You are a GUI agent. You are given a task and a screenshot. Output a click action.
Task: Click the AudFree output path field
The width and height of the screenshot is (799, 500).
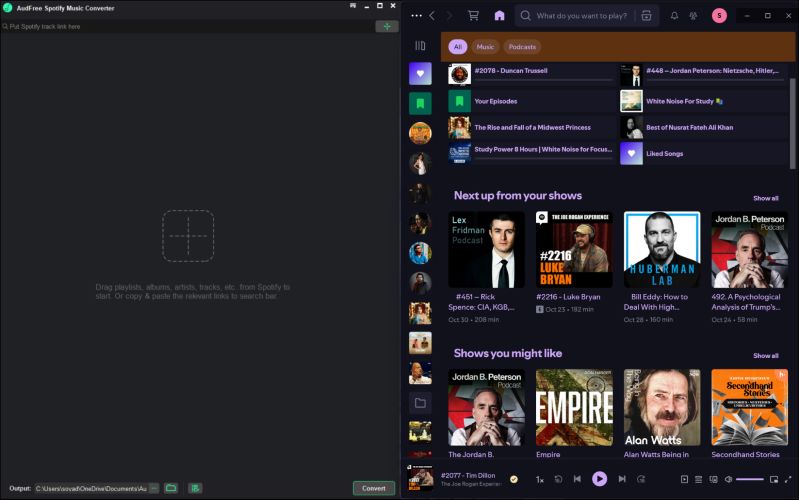[x=92, y=488]
